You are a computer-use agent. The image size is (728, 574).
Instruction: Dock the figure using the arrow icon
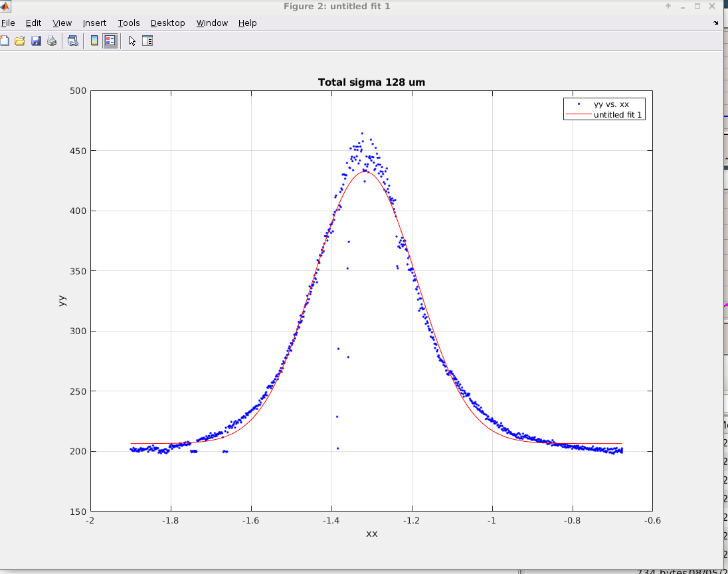pyautogui.click(x=716, y=23)
